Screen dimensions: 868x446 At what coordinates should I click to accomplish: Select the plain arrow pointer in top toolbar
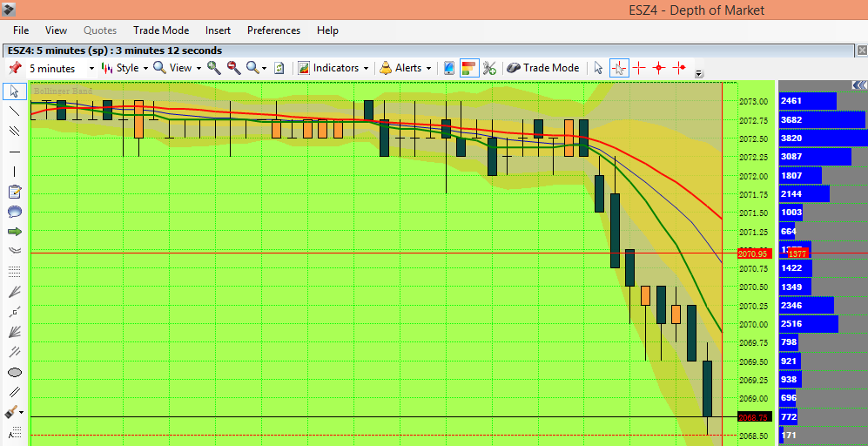[x=598, y=68]
